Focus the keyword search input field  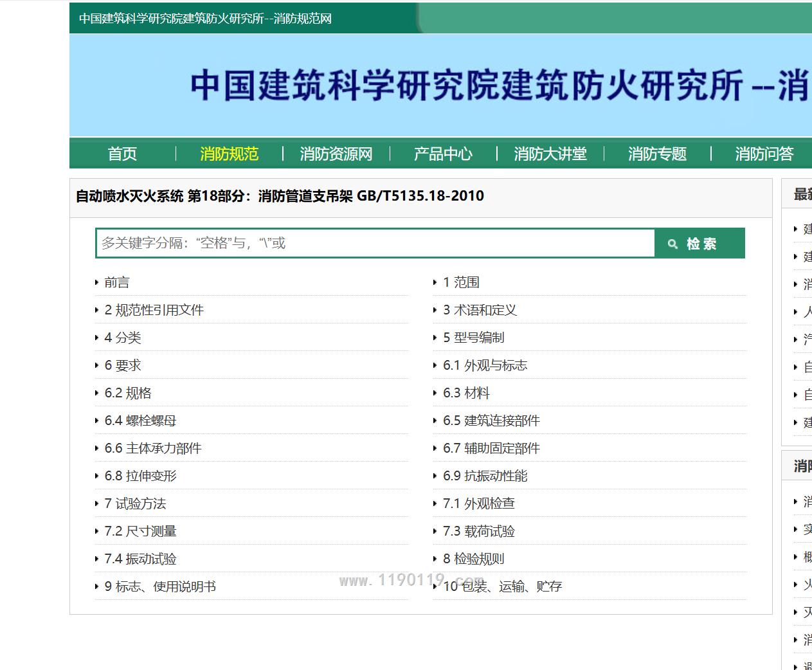[x=375, y=243]
